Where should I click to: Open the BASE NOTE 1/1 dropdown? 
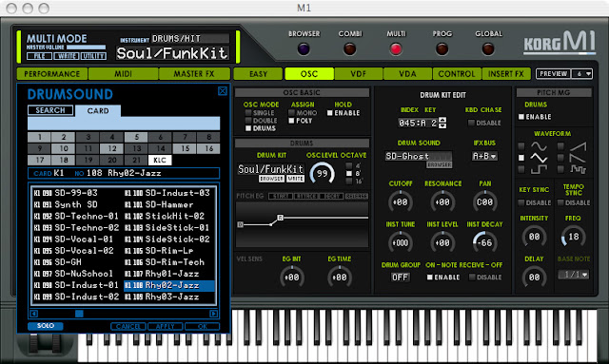(x=574, y=275)
